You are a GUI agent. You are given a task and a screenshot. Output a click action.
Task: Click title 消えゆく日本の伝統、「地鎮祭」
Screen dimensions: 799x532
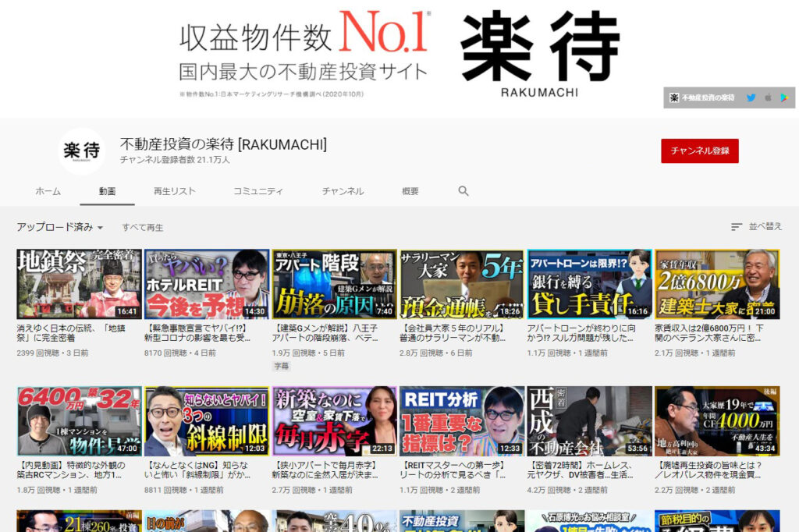(x=71, y=333)
